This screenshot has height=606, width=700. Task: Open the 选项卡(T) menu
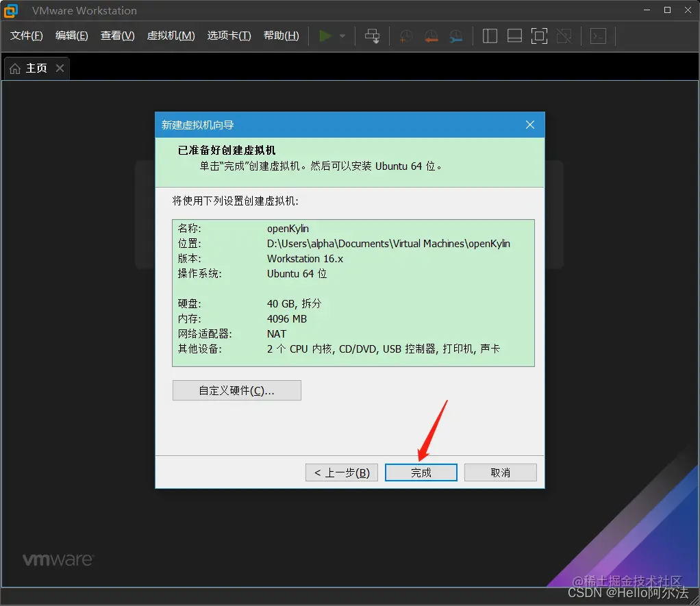[229, 36]
